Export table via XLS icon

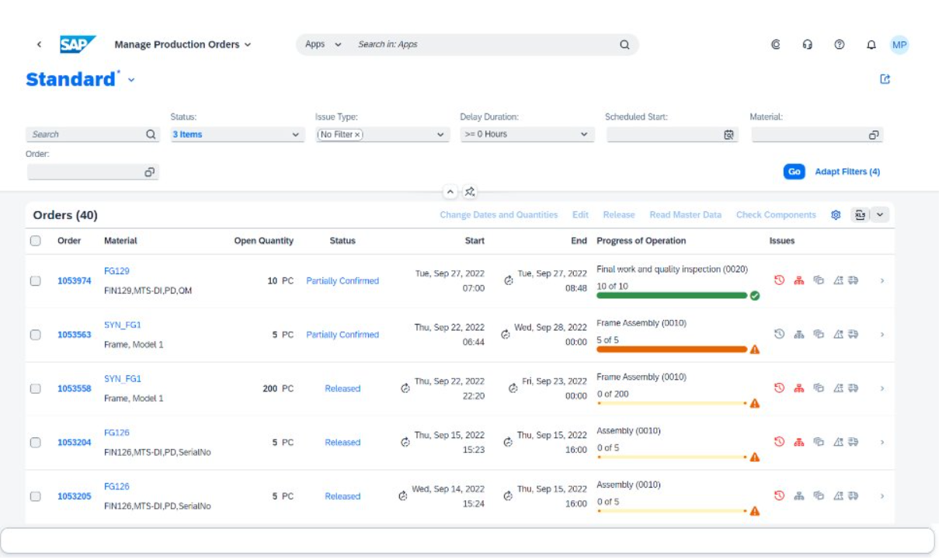point(860,215)
